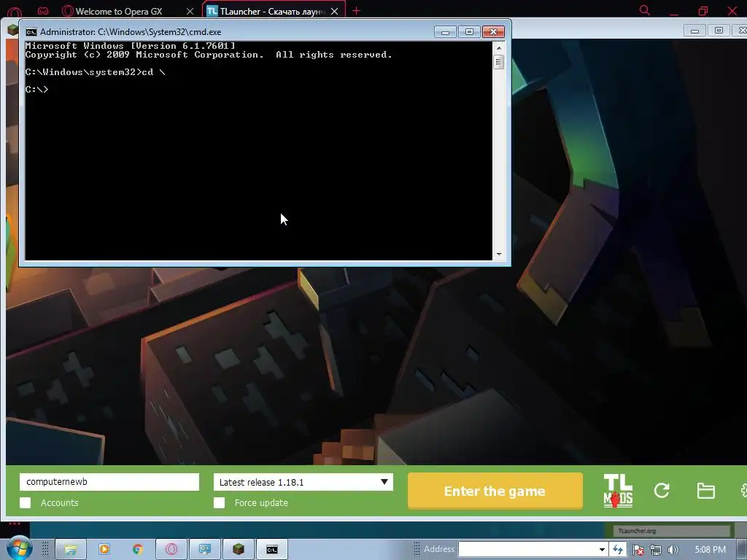Expand the taskbar Address dropdown arrow

coord(602,550)
